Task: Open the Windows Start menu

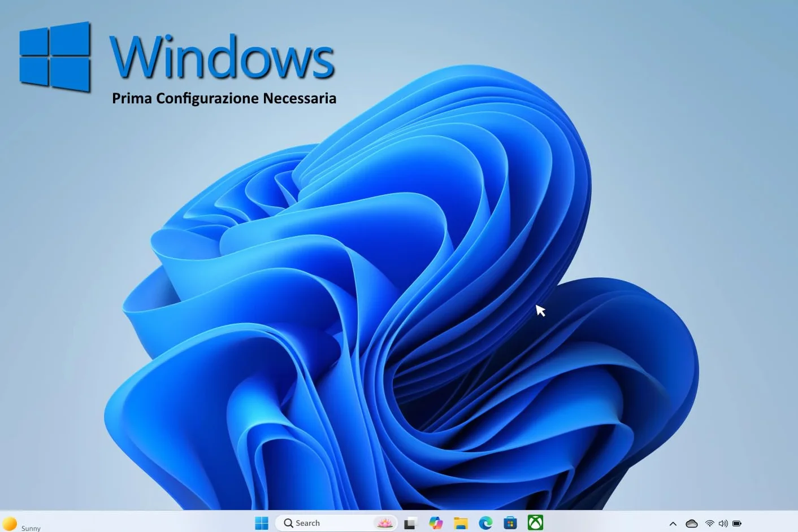Action: 262,523
